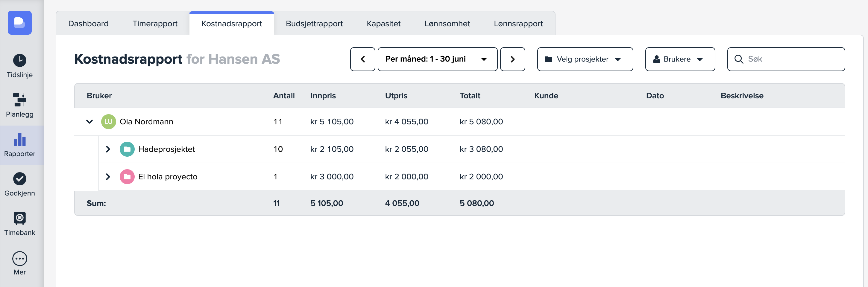Open Godkjenn checkmark icon
The width and height of the screenshot is (868, 287).
tap(19, 179)
